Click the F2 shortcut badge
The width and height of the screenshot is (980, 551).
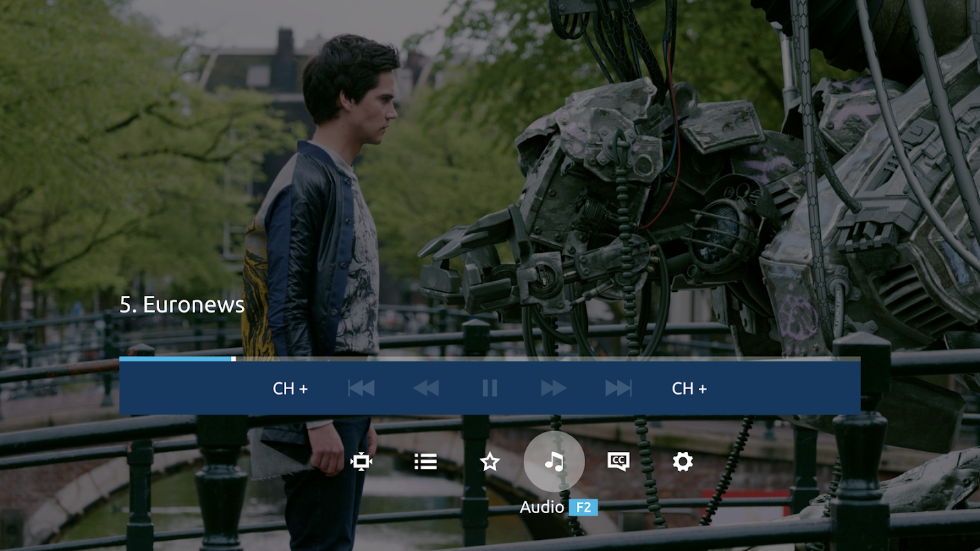[583, 508]
